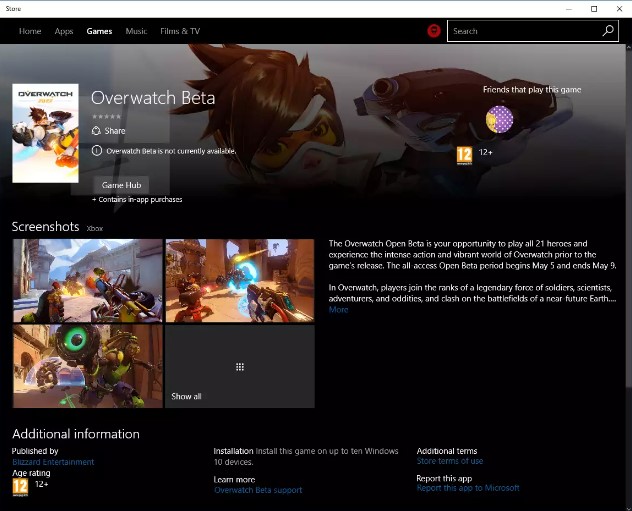Expand description with the More link
The width and height of the screenshot is (632, 511).
coord(338,310)
